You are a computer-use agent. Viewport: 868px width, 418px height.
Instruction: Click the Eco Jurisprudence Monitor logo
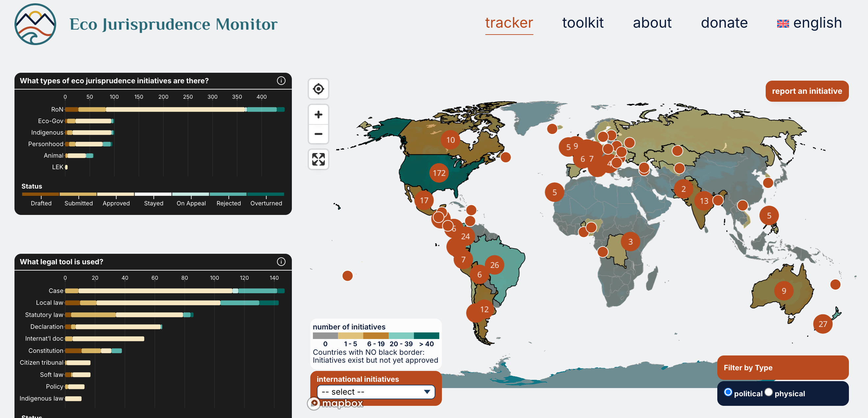tap(36, 24)
